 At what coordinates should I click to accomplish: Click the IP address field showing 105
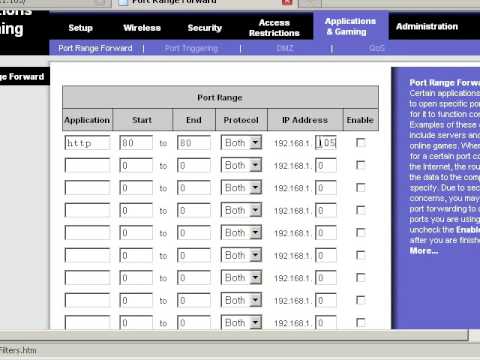(326, 143)
